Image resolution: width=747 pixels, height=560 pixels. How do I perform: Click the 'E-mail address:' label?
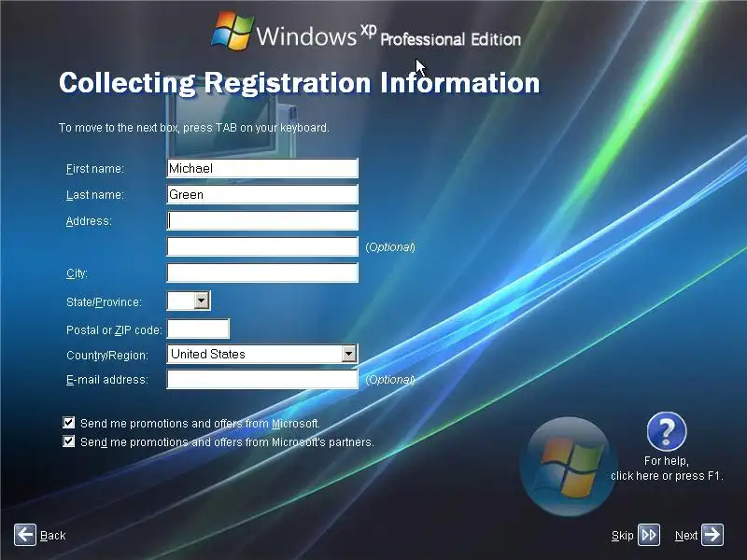107,380
